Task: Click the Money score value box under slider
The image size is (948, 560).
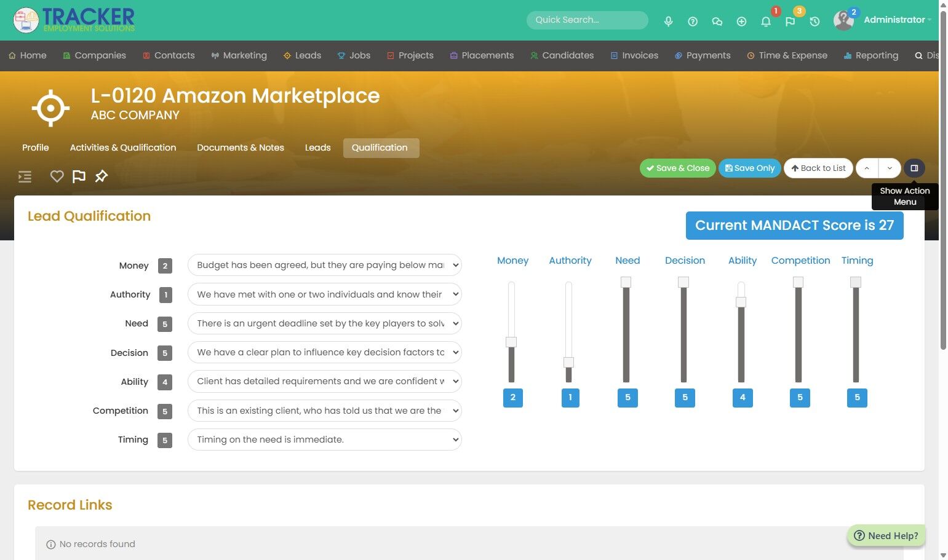Action: [513, 398]
